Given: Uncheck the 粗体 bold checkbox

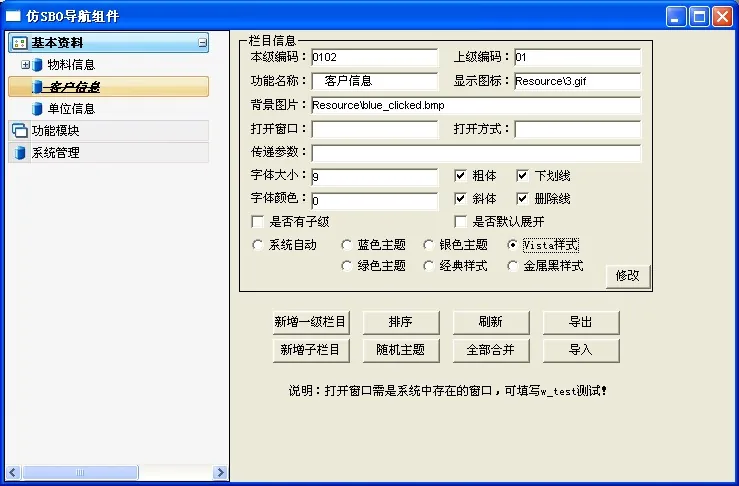Looking at the screenshot, I should point(460,176).
